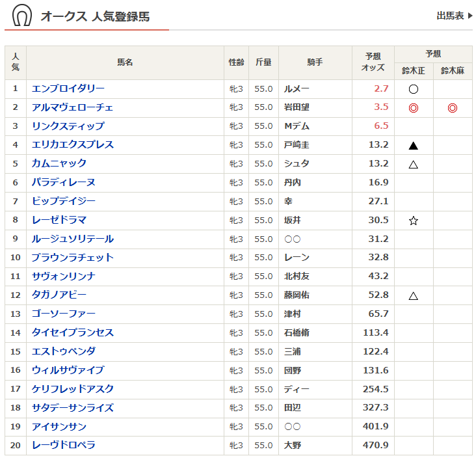The image size is (476, 458).
Task: Open horse ルージュソリテール
Action: tap(73, 239)
